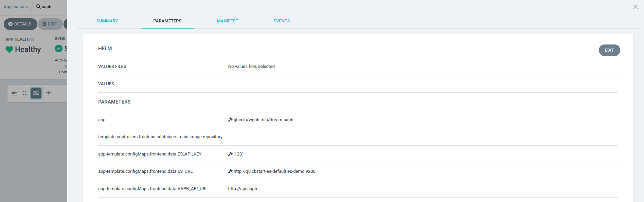Viewport: 644px width, 202px height.
Task: Close the application details panel
Action: pyautogui.click(x=635, y=7)
